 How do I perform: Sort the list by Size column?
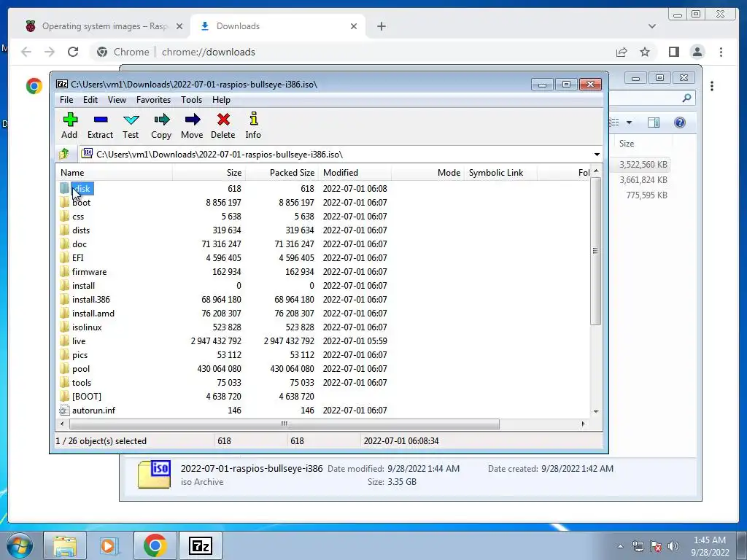[x=209, y=172]
